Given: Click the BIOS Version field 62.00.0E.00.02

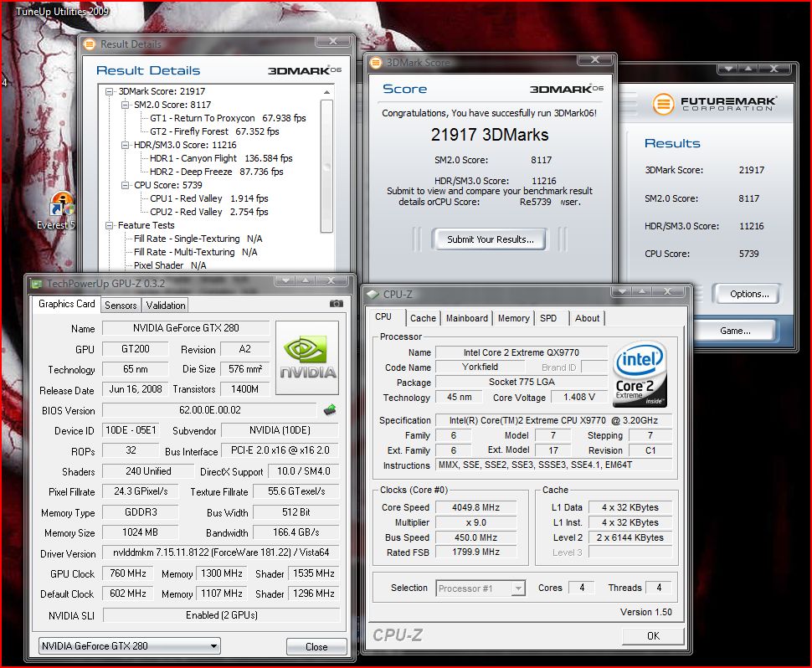Looking at the screenshot, I should [209, 410].
